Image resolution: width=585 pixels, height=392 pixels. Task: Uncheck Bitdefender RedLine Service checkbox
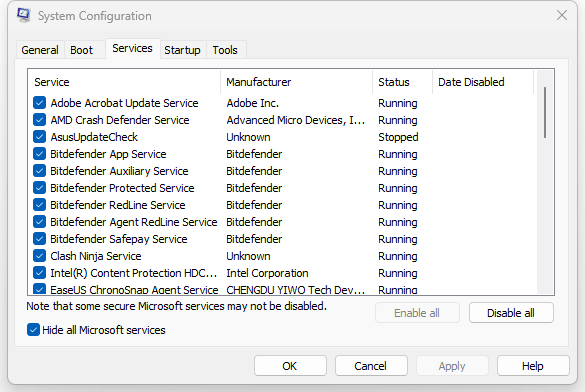pyautogui.click(x=40, y=205)
